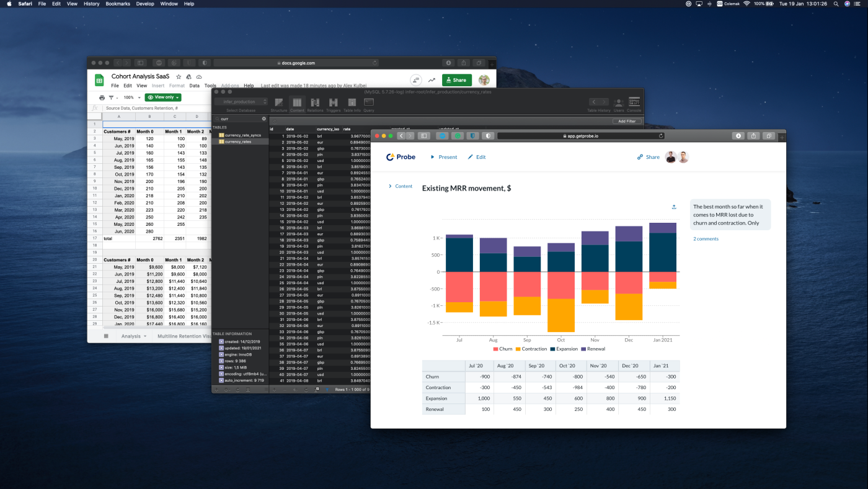Image resolution: width=868 pixels, height=489 pixels.
Task: Open the View menu in Google Sheets
Action: (x=142, y=86)
